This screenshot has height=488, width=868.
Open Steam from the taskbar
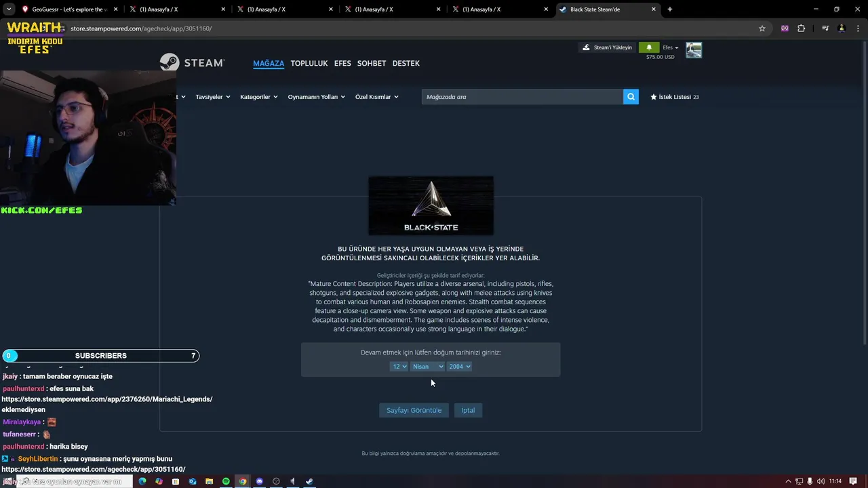click(309, 481)
